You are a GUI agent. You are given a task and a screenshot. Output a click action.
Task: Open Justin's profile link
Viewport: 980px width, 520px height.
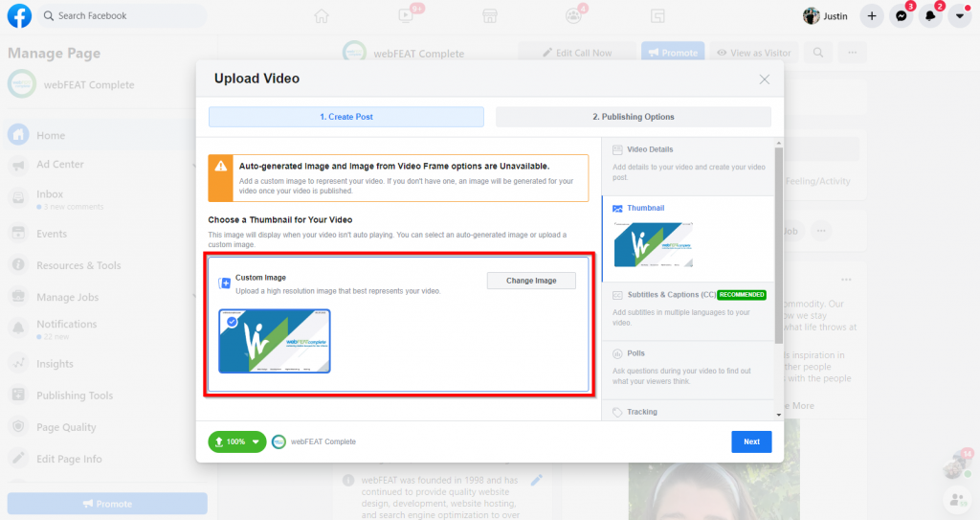[x=825, y=16]
